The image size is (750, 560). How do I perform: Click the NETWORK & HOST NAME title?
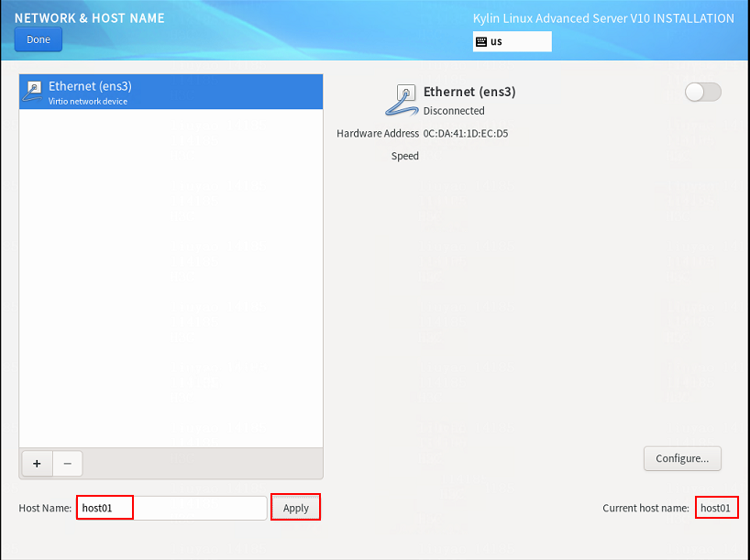[x=90, y=18]
